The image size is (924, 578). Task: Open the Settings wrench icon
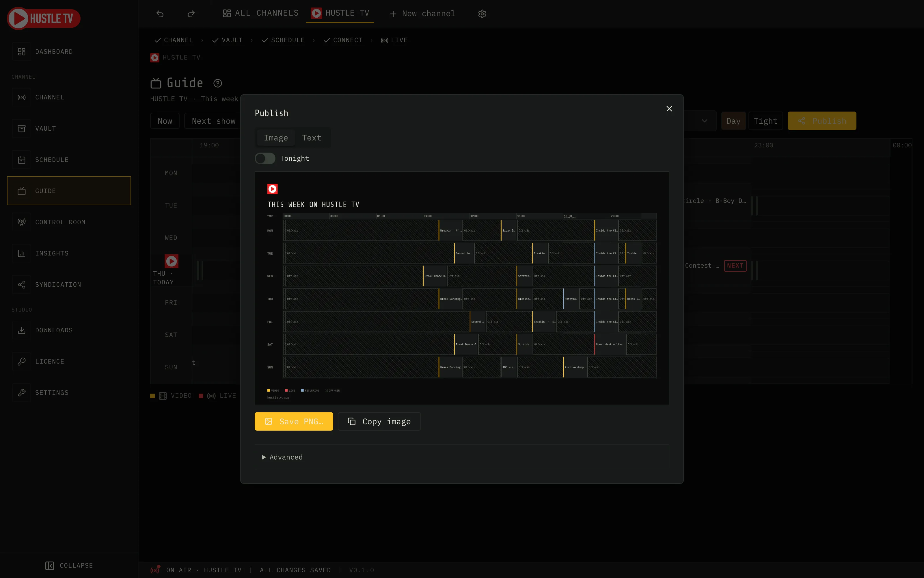[x=22, y=392]
